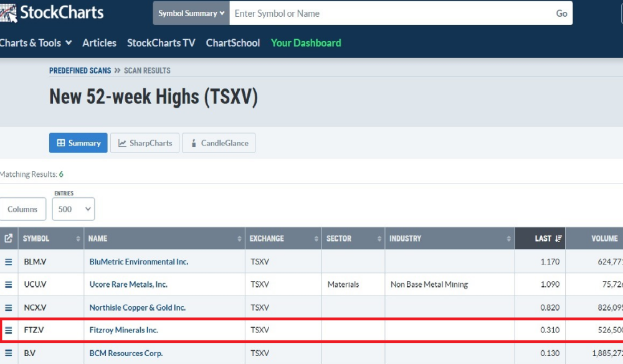The height and width of the screenshot is (364, 623).
Task: Sort table by Symbol column
Action: click(51, 238)
